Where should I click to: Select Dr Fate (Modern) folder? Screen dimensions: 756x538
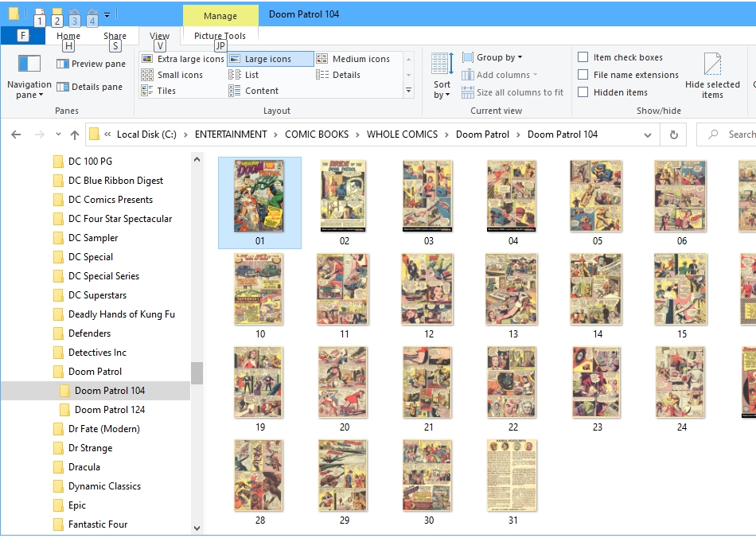[x=104, y=429]
